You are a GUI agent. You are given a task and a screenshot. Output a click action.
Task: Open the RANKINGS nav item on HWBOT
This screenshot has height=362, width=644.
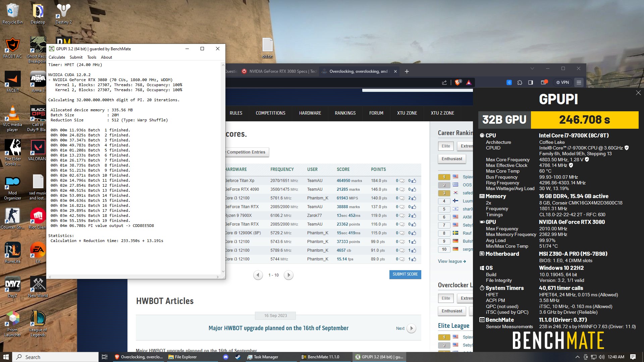click(345, 113)
